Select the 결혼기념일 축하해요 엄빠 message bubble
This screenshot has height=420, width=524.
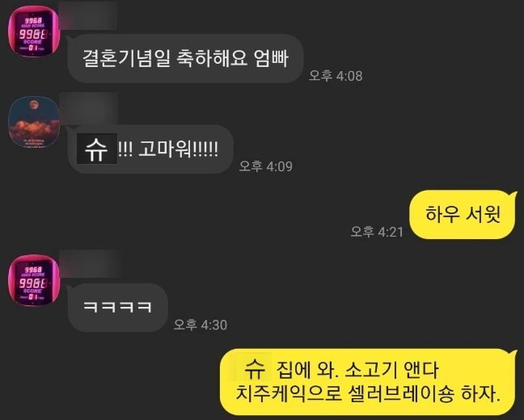point(185,58)
